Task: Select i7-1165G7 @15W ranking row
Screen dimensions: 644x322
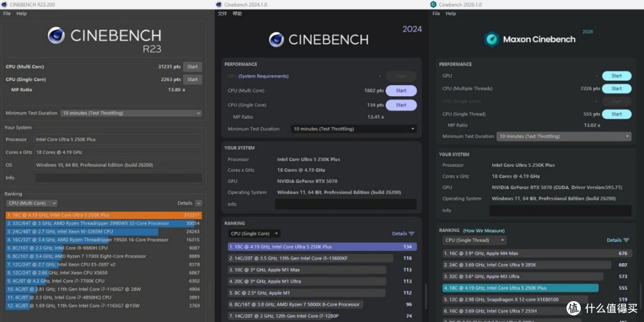Action: pyautogui.click(x=104, y=305)
